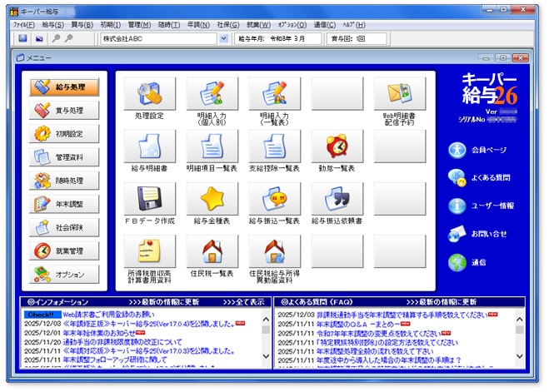This screenshot has height=392, width=549.
Task: Click the お問い合せ icon
Action: (x=457, y=234)
